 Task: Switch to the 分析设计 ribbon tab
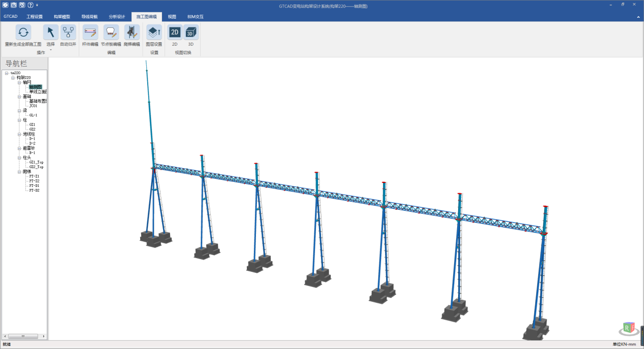(117, 16)
